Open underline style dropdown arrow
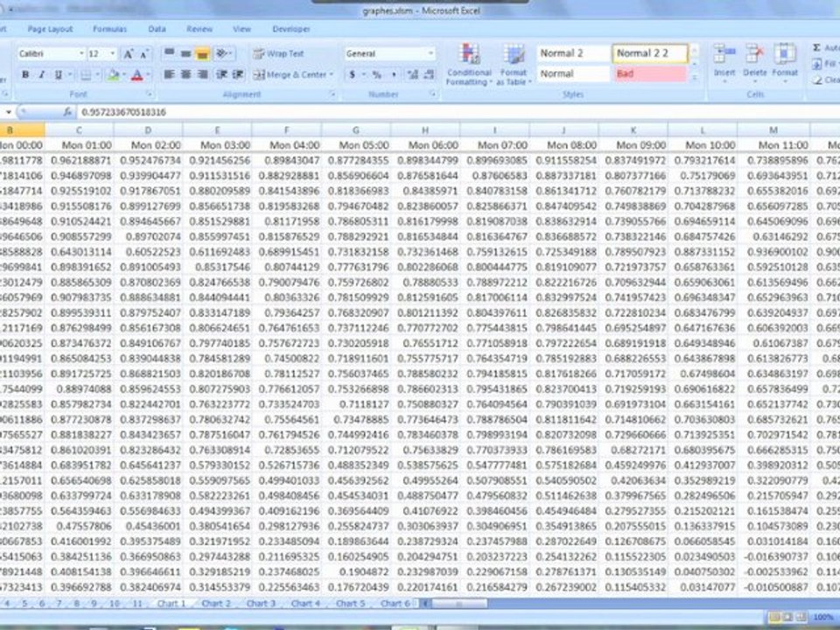 point(69,75)
